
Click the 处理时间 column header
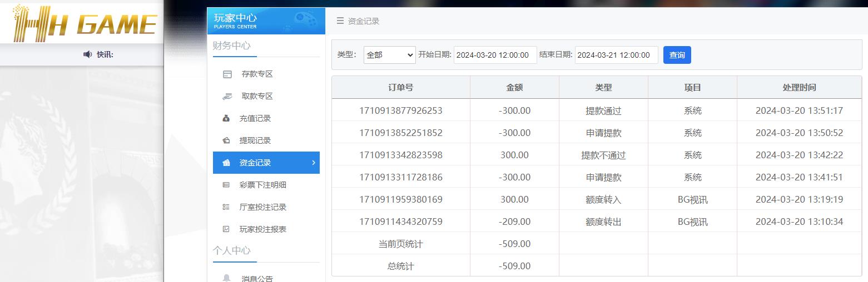point(798,88)
